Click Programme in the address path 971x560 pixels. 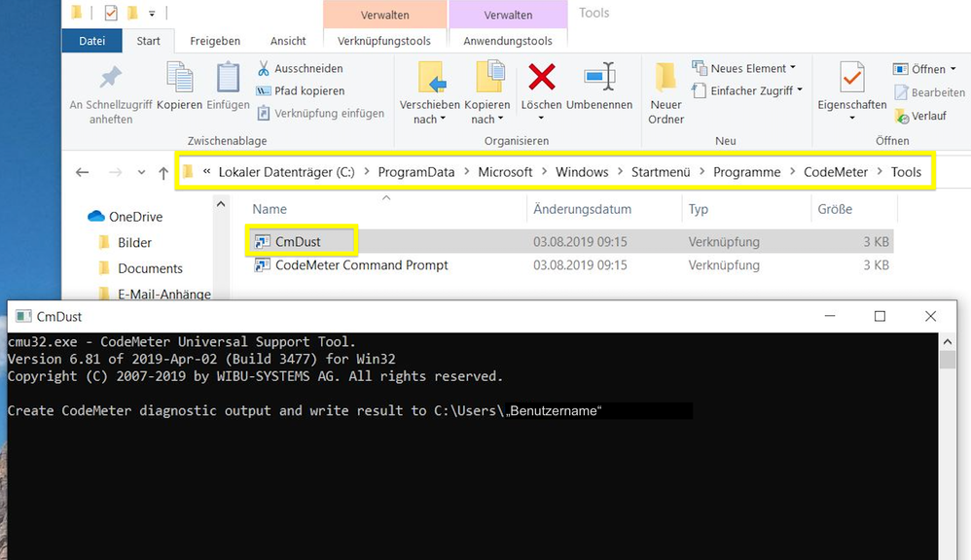click(x=747, y=172)
